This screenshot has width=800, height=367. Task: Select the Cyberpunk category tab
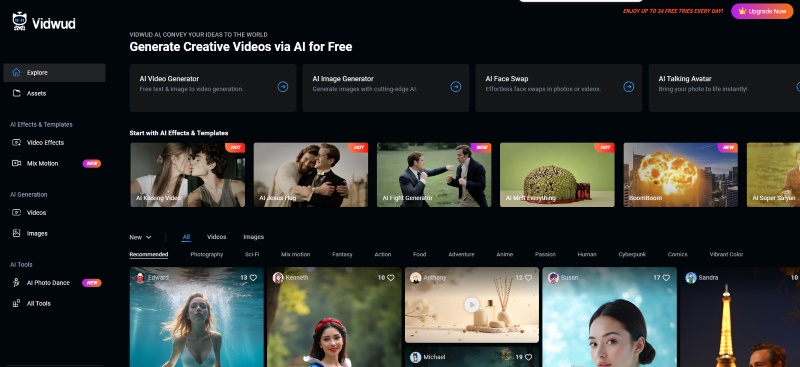click(x=632, y=254)
